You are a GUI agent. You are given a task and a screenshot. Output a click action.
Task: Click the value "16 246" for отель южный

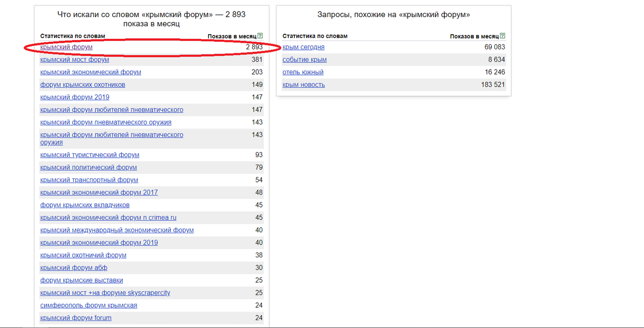(x=495, y=72)
